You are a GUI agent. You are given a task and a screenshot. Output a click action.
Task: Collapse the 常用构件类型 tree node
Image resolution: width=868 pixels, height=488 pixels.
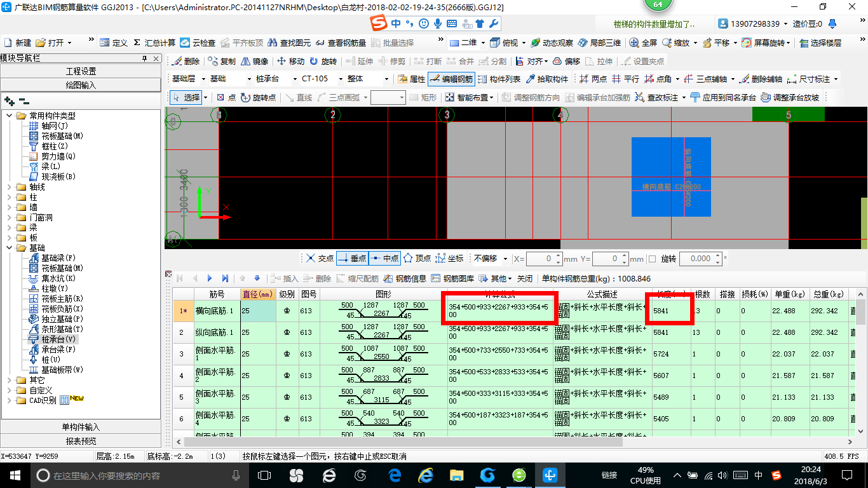pos(10,116)
